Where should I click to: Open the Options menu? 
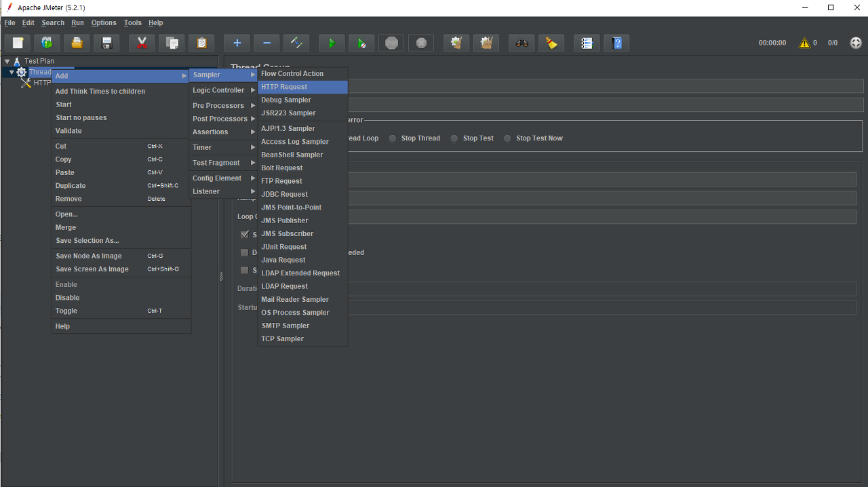coord(104,23)
